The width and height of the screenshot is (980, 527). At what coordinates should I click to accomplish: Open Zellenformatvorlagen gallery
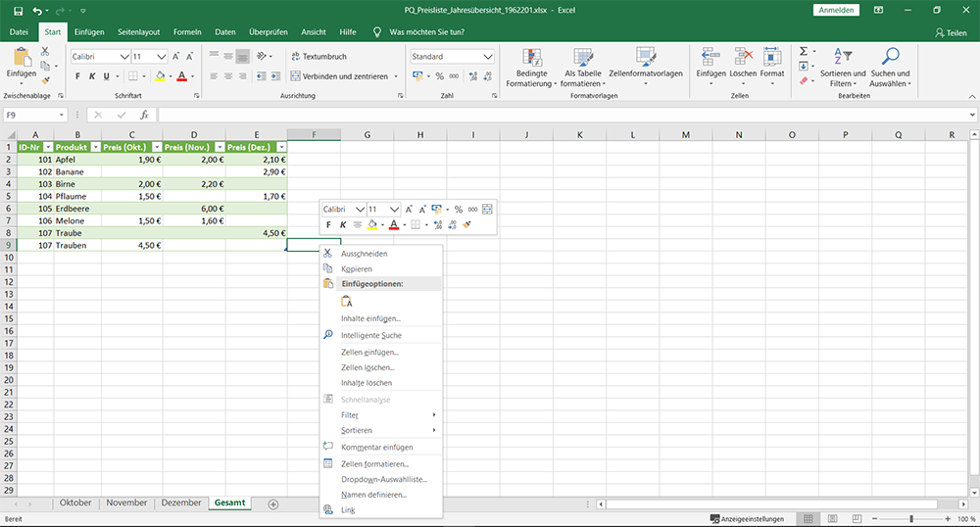646,68
